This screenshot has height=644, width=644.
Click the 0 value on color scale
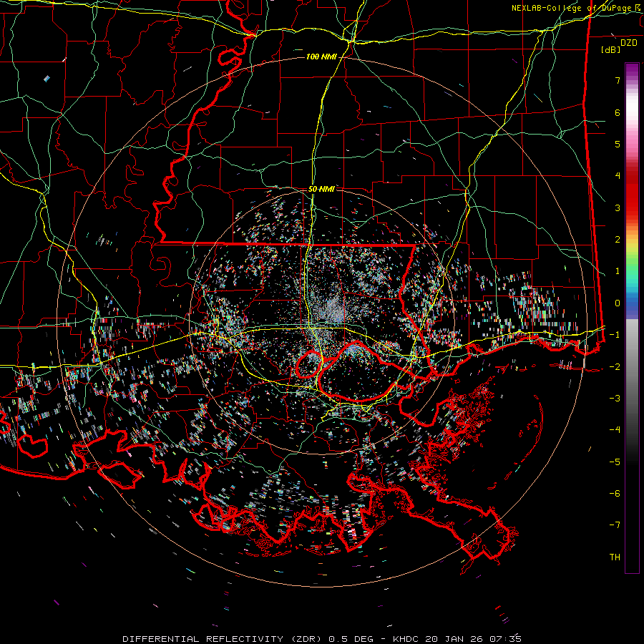click(618, 303)
